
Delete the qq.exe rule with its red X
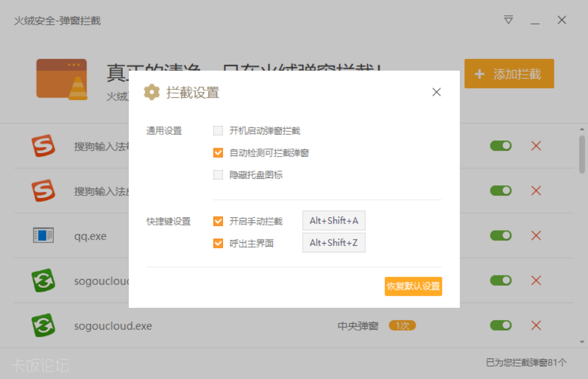click(536, 235)
